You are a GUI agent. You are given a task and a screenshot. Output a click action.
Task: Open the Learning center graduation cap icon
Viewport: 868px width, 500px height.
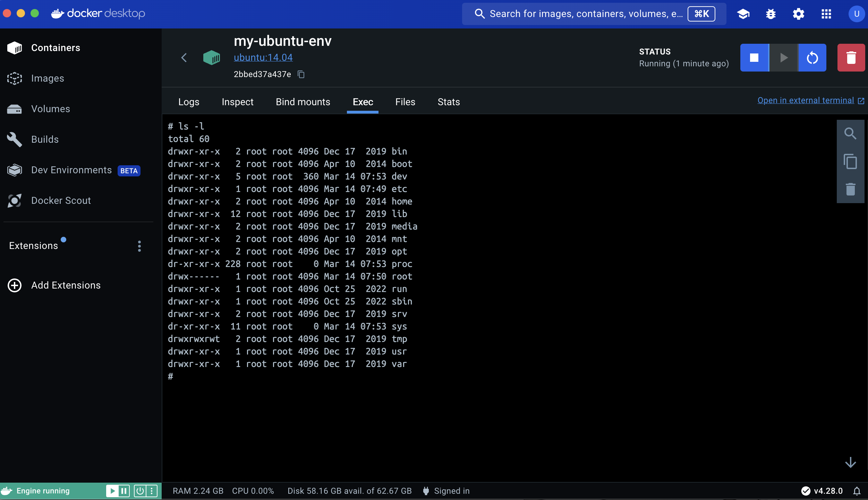click(743, 14)
